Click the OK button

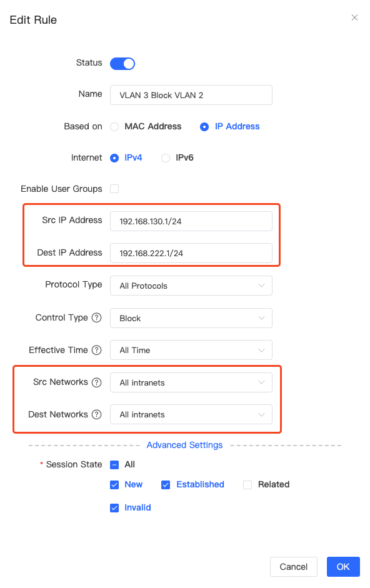tap(343, 567)
